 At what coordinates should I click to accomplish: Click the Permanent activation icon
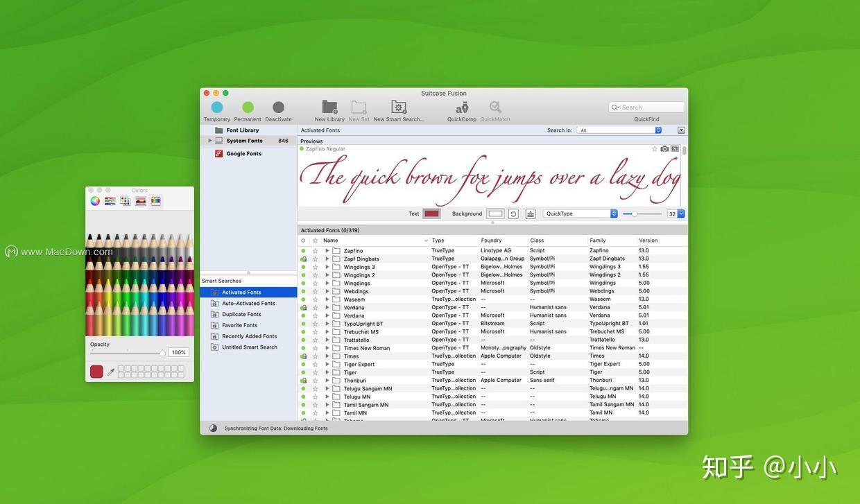click(248, 107)
